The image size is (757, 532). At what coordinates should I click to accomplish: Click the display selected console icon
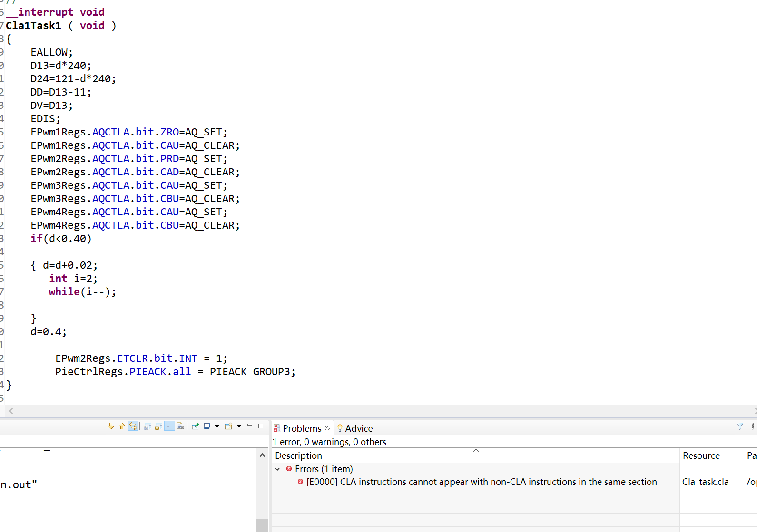click(x=207, y=426)
